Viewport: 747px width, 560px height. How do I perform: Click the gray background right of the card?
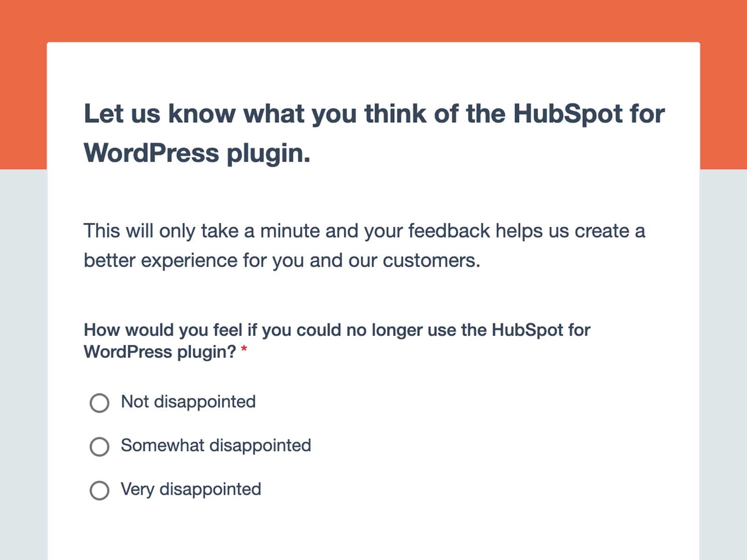pyautogui.click(x=724, y=364)
